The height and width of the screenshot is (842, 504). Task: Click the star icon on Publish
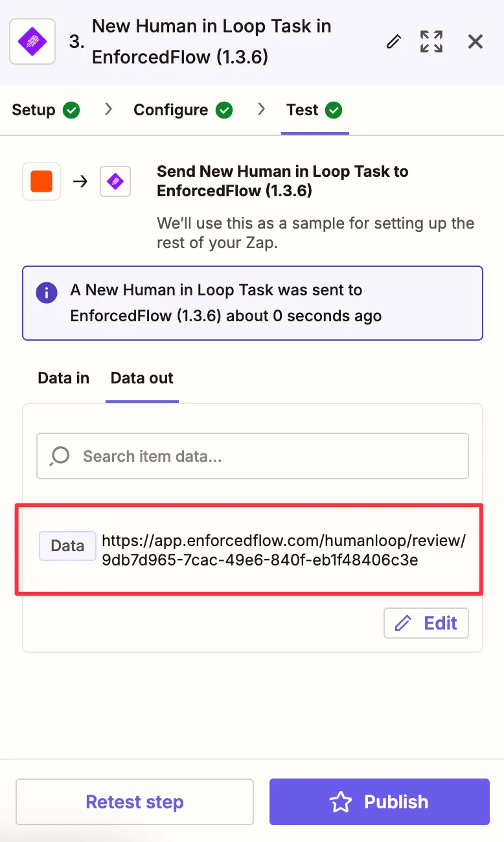point(341,802)
